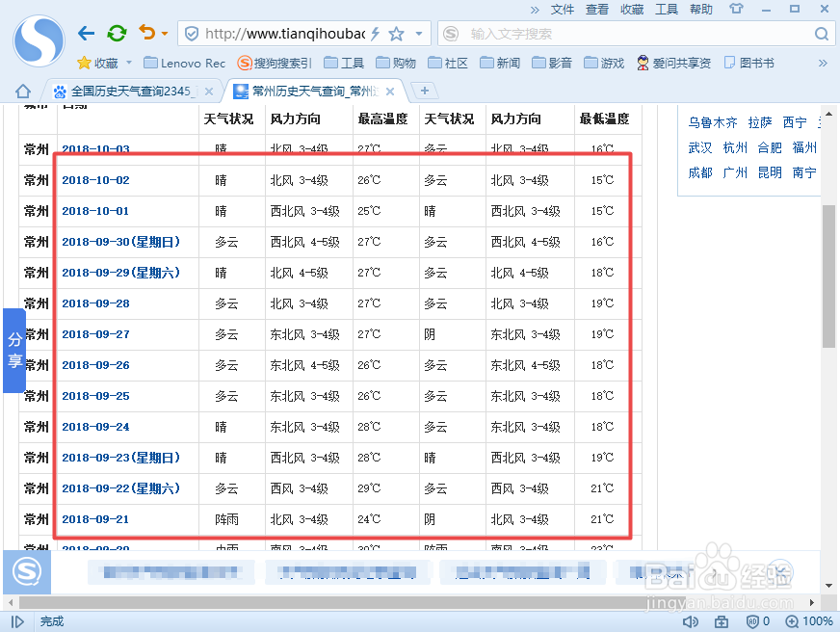Screen dimensions: 840x632
Task: Click the Sogou icon in bottom bar
Action: pyautogui.click(x=27, y=572)
